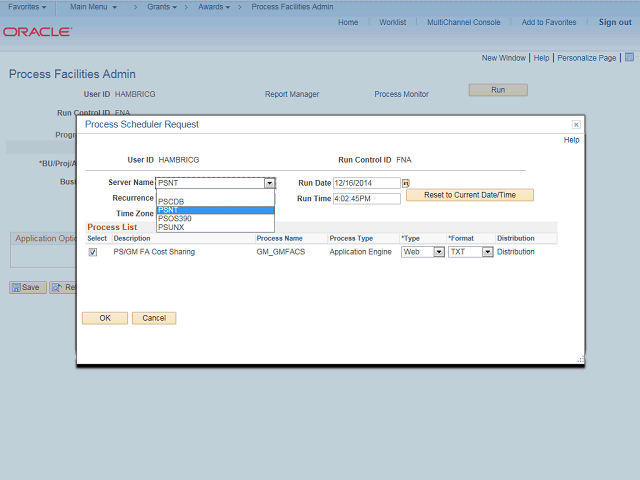Open the Favorites menu
Screen dimensions: 640x480
(27, 7)
